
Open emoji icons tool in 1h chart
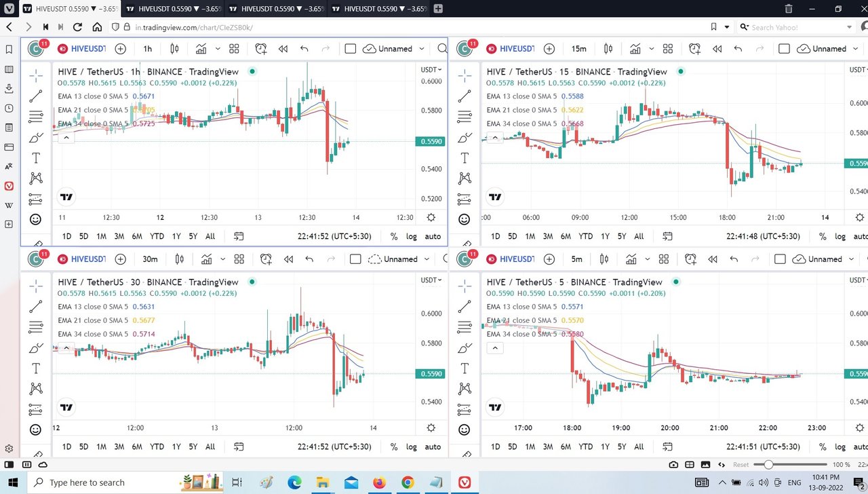36,219
